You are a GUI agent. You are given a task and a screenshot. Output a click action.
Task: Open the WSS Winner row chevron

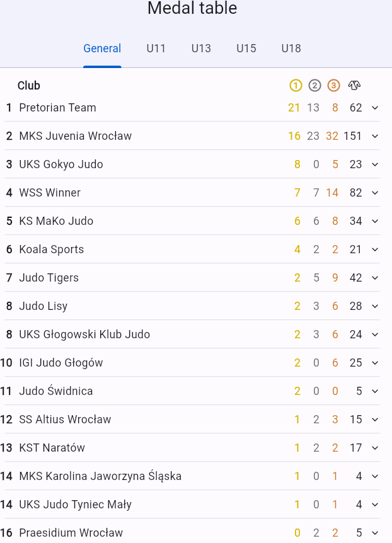click(375, 193)
